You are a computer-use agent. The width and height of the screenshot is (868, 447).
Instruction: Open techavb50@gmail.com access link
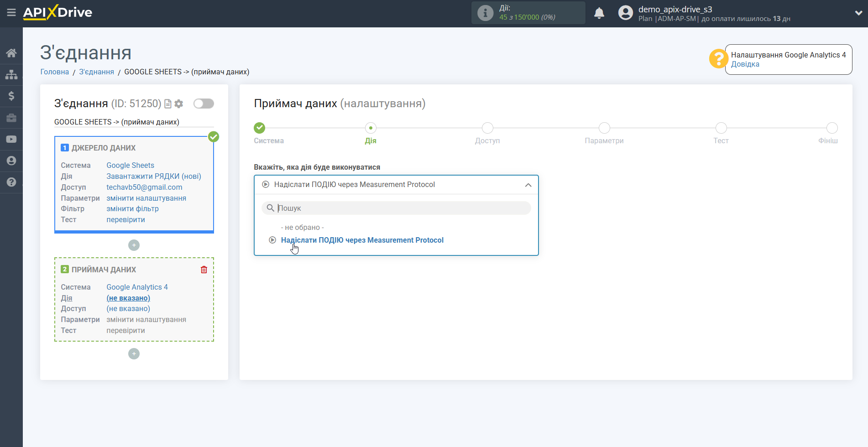pyautogui.click(x=144, y=187)
